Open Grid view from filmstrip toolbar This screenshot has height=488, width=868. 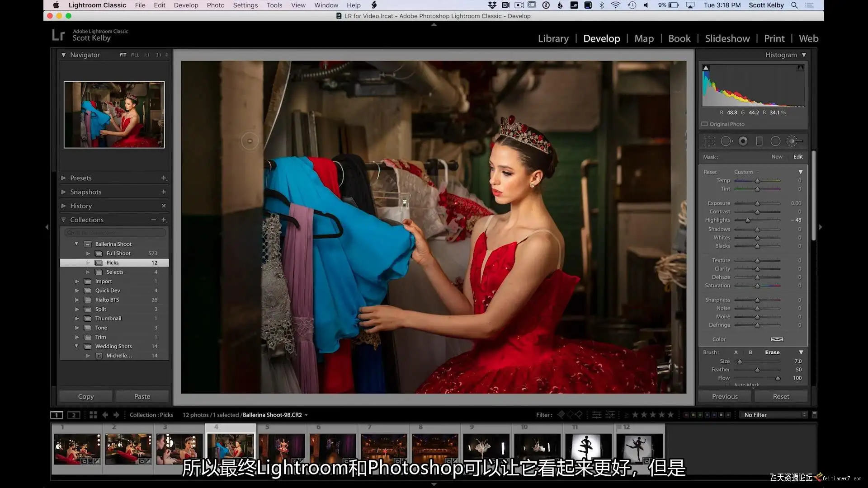[x=93, y=415]
